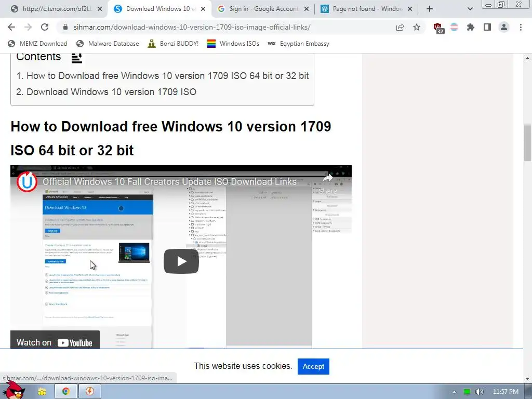
Task: Close the Google Sign in tab
Action: (307, 9)
